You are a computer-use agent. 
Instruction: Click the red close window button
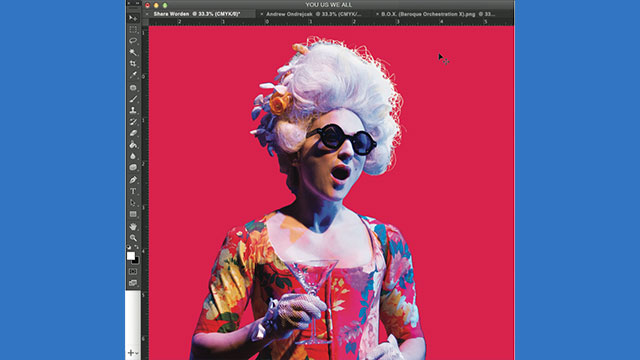pos(147,5)
